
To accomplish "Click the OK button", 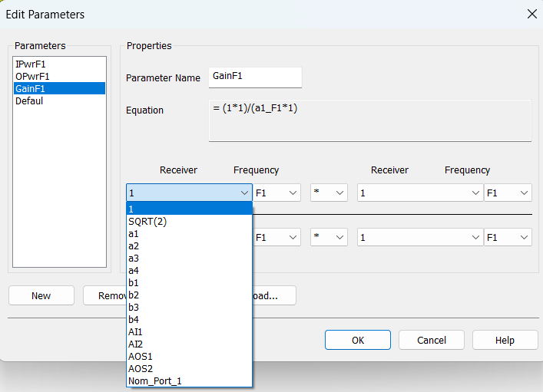I will click(x=357, y=340).
